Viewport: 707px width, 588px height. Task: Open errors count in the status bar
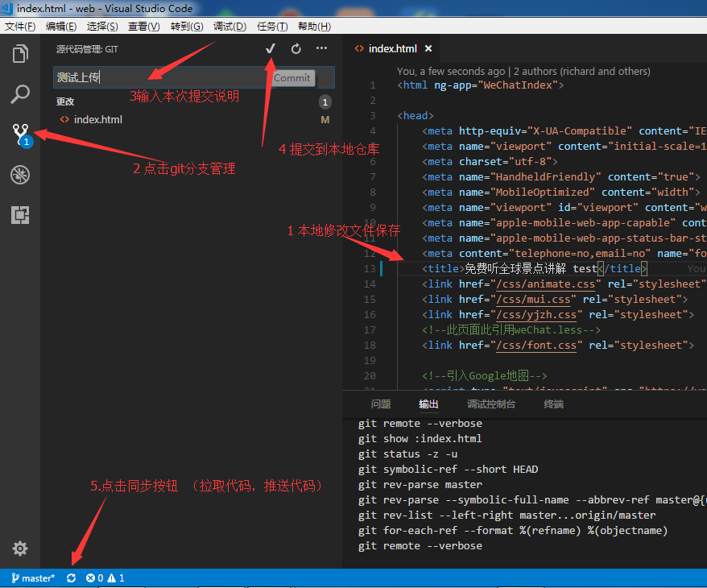(x=95, y=578)
